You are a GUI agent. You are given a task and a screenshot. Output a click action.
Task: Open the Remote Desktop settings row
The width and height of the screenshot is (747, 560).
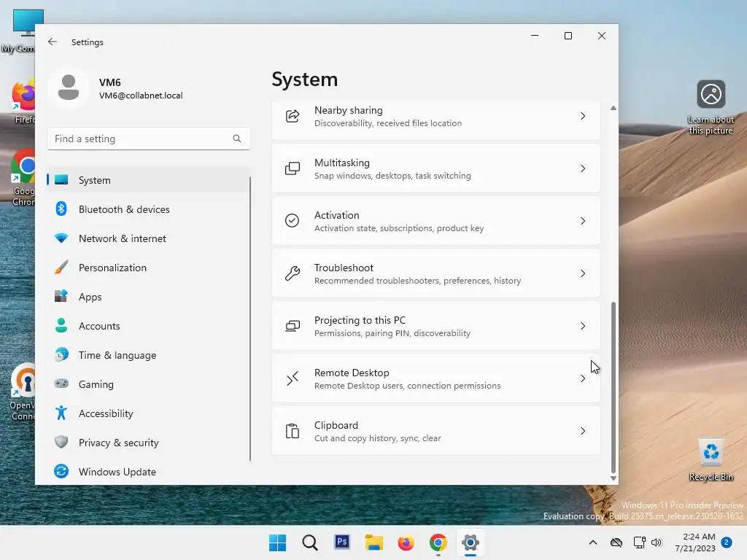click(x=436, y=378)
